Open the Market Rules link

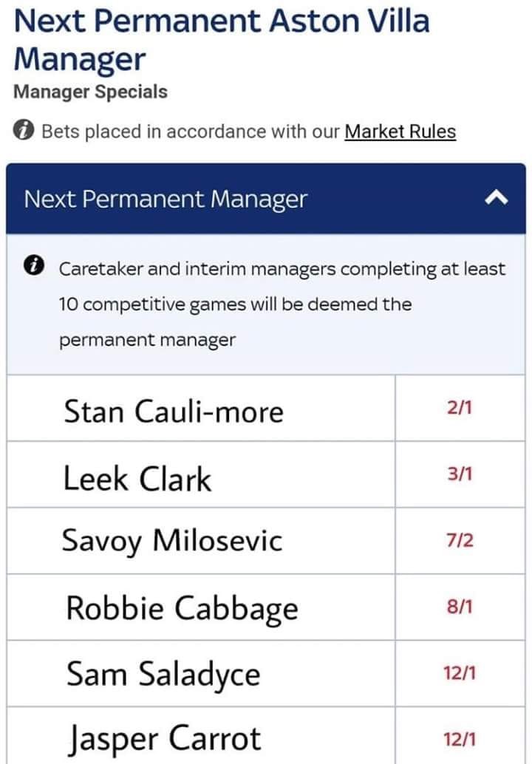[400, 132]
